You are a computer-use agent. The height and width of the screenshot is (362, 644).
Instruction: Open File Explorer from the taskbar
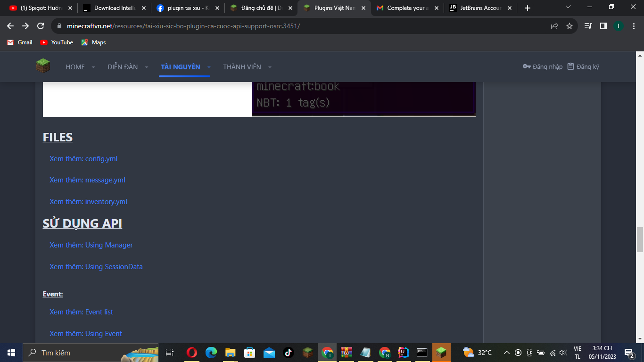(x=230, y=353)
